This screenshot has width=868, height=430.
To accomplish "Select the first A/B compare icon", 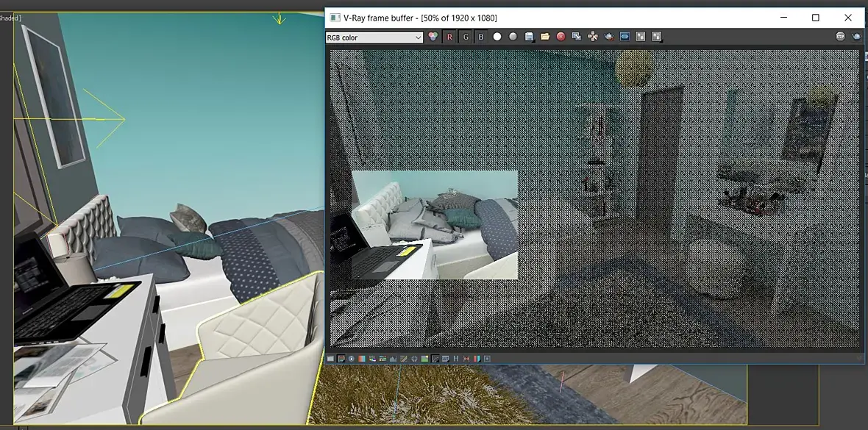I will tap(641, 37).
